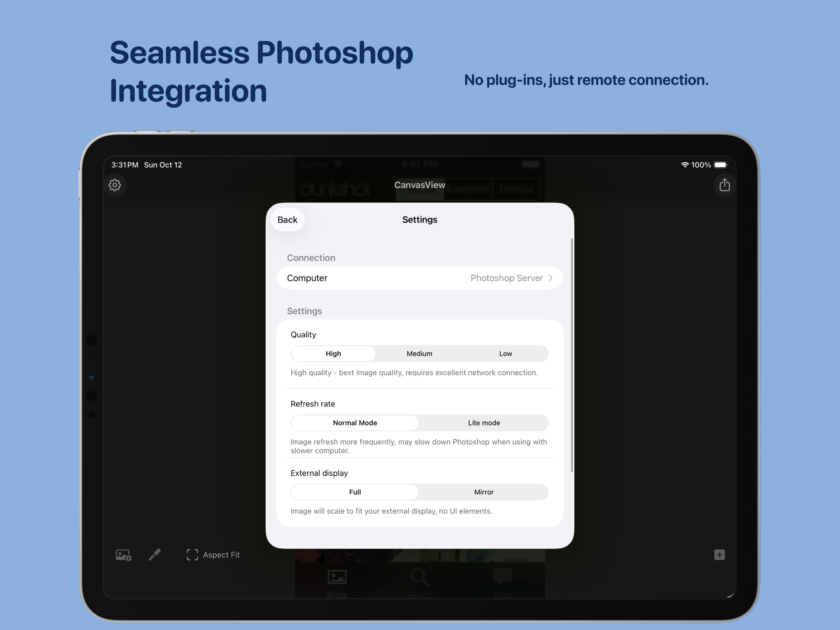This screenshot has height=630, width=840.
Task: Tap the Settings dialog title
Action: tap(420, 220)
